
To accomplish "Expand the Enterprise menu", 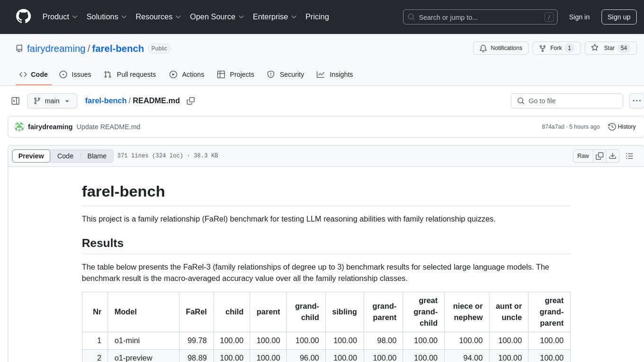I will tap(275, 17).
